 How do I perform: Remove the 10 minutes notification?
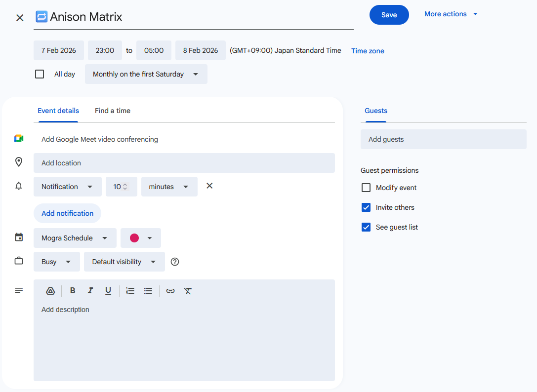pos(209,186)
